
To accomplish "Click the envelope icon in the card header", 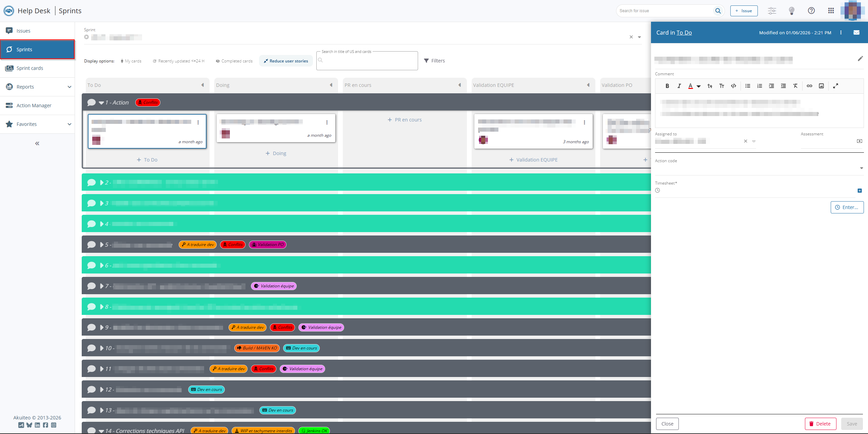I will pyautogui.click(x=856, y=33).
